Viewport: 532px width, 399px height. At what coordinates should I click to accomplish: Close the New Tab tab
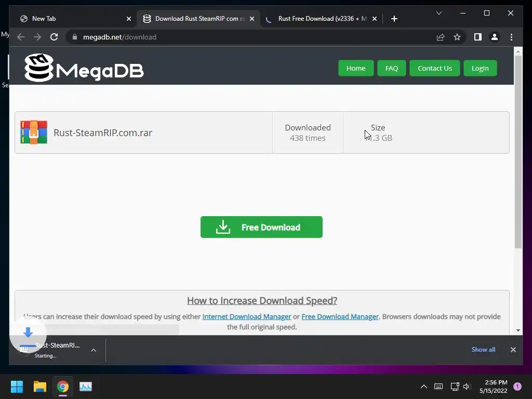pyautogui.click(x=129, y=19)
